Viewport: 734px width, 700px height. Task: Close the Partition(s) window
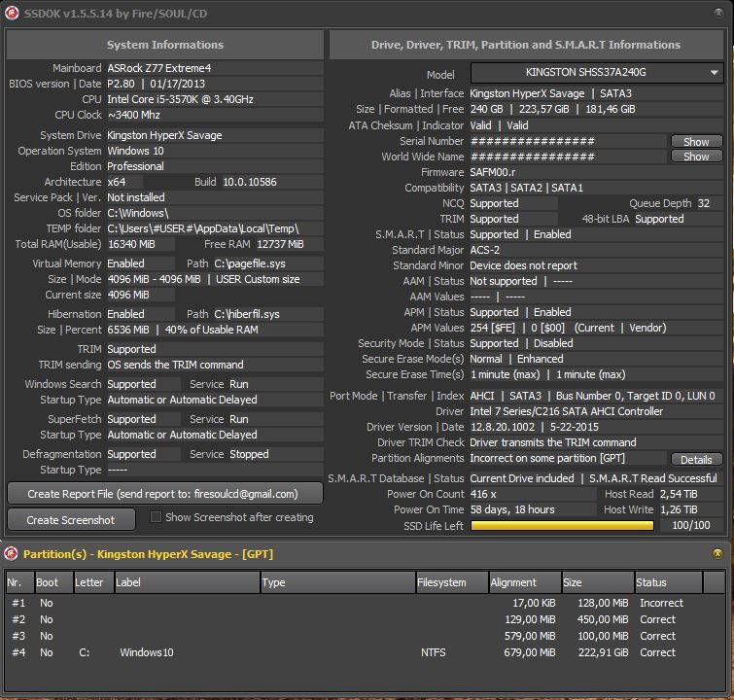pos(717,554)
